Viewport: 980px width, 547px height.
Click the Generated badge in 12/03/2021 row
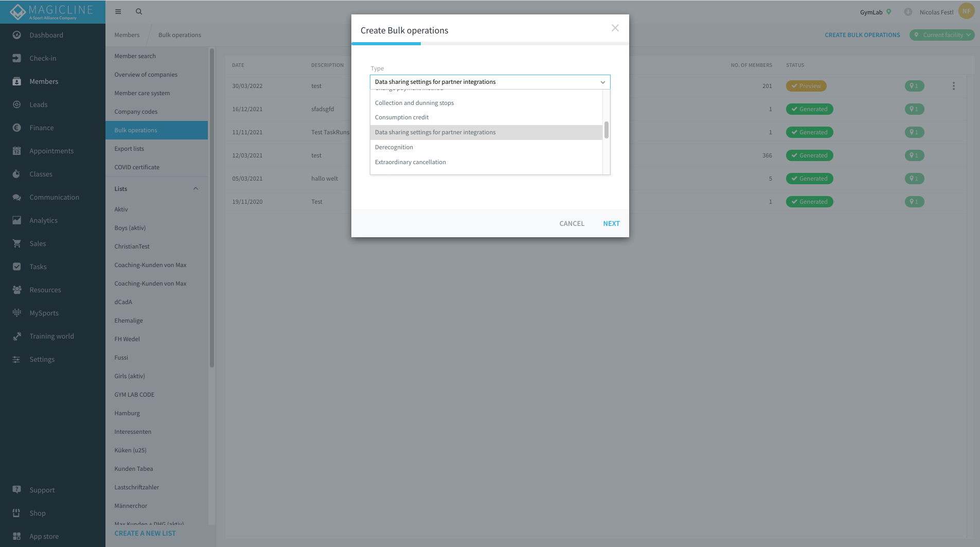pos(809,155)
